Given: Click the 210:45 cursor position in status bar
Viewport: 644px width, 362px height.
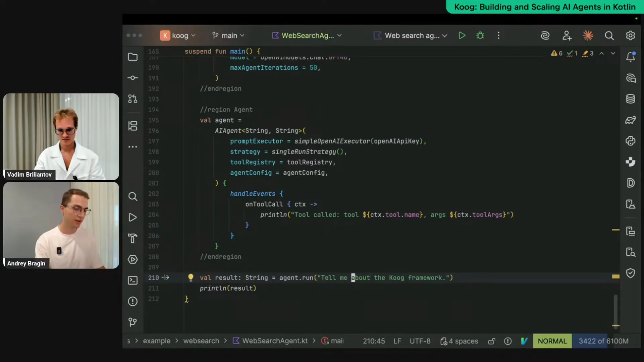Looking at the screenshot, I should pos(374,341).
